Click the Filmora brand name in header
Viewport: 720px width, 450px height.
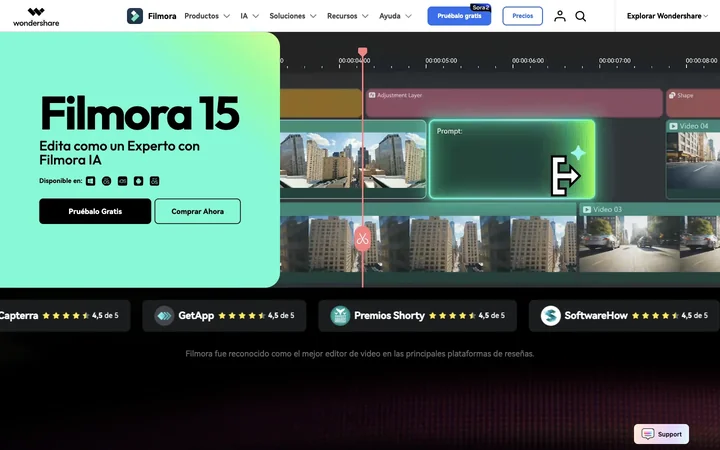(162, 16)
